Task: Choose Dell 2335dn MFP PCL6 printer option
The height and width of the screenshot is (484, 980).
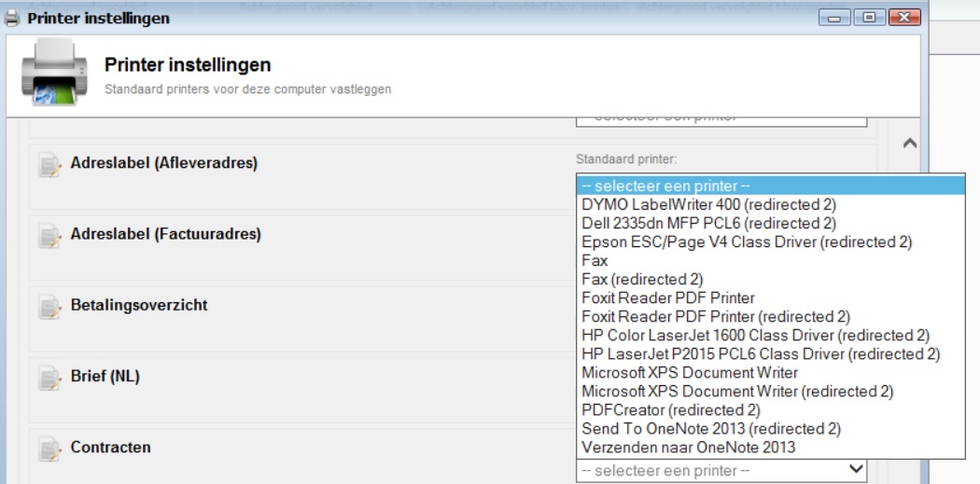Action: 708,223
